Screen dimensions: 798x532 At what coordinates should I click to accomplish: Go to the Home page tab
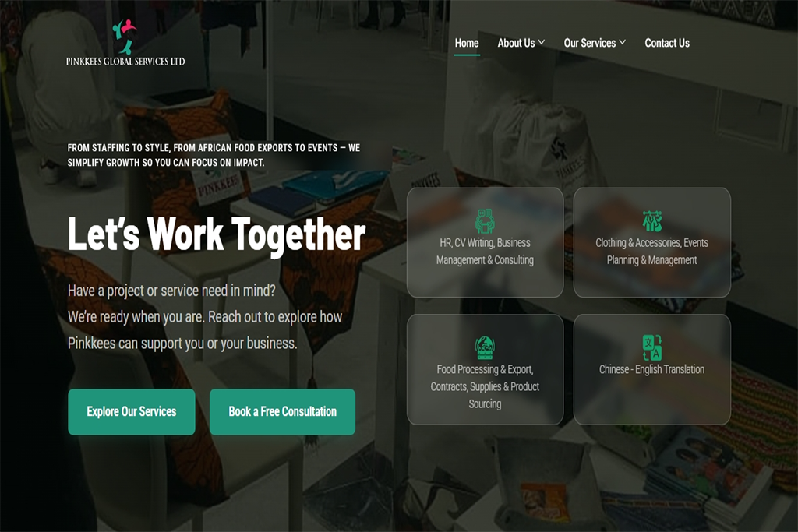(x=467, y=44)
